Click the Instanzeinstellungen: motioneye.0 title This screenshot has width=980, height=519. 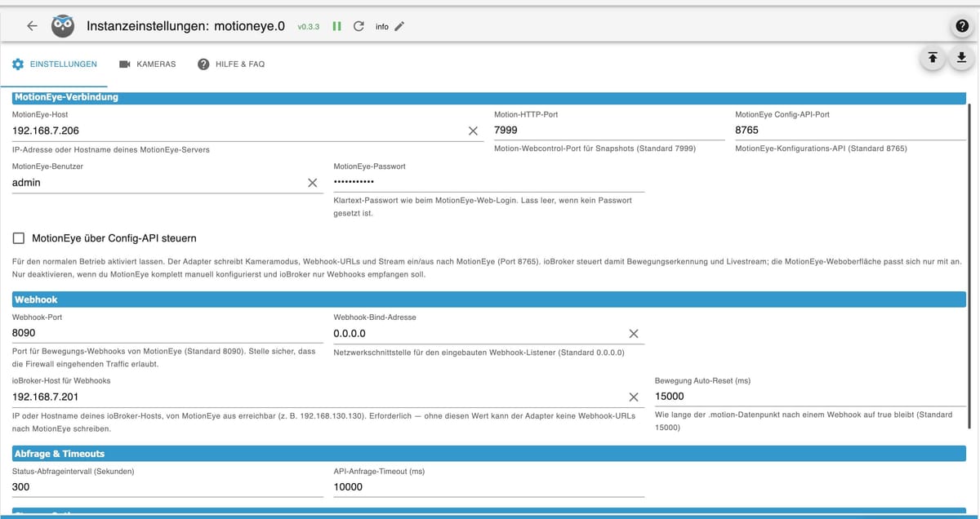tap(185, 25)
